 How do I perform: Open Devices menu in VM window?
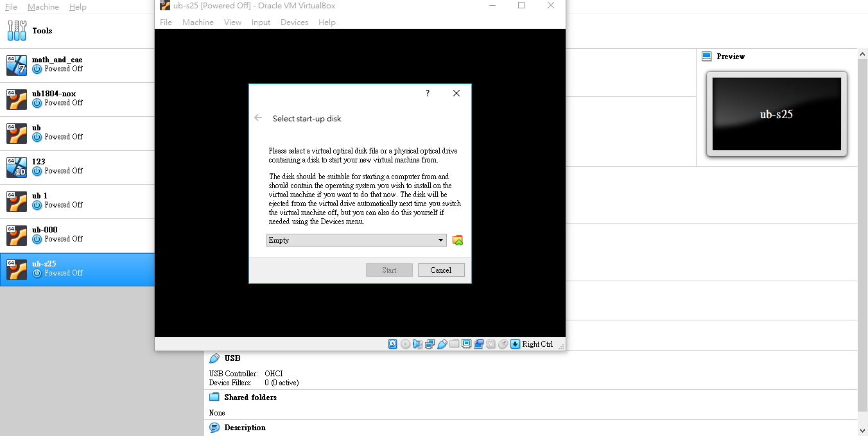294,22
